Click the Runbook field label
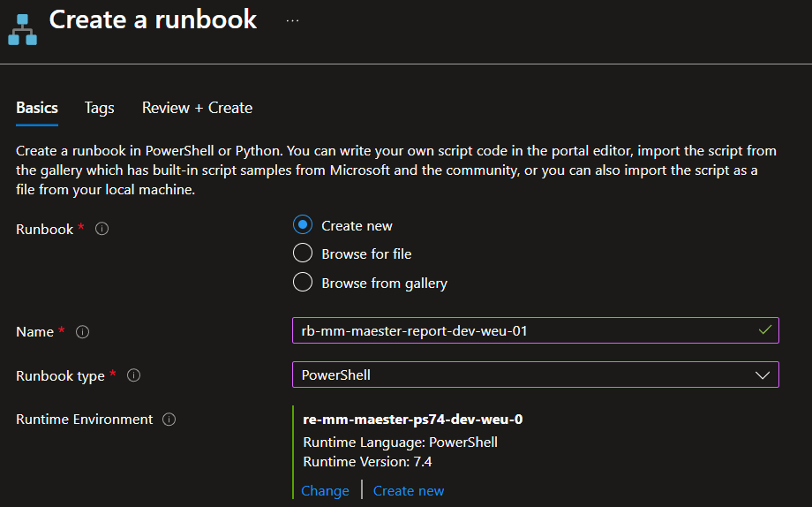Screen dimensions: 812x507 (44, 229)
